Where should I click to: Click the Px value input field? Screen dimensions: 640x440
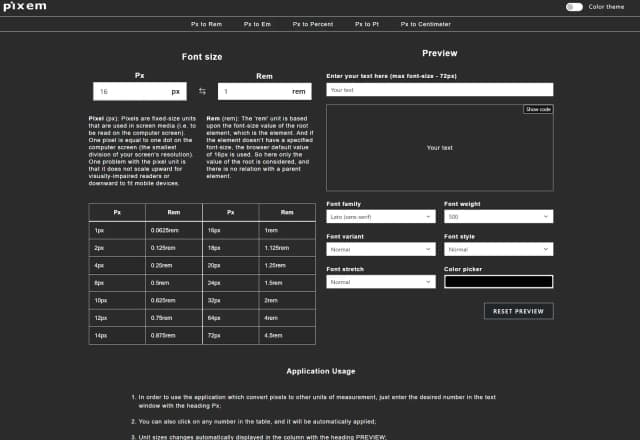point(140,91)
